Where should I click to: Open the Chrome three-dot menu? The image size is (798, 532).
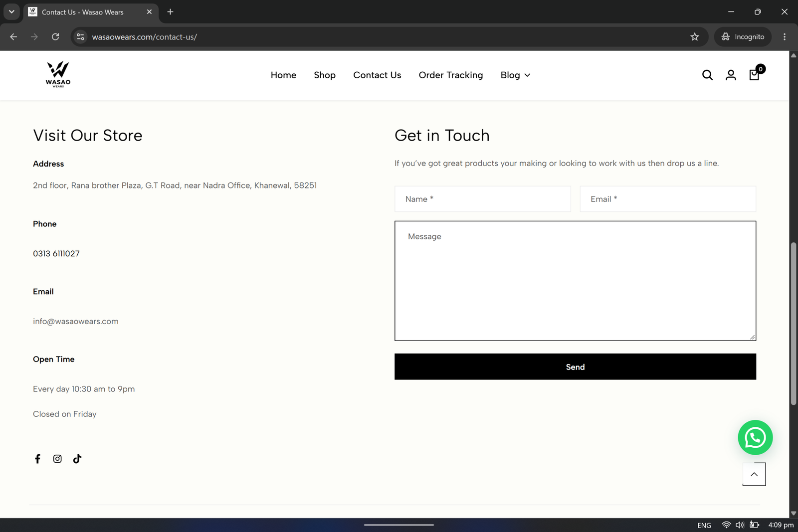785,37
